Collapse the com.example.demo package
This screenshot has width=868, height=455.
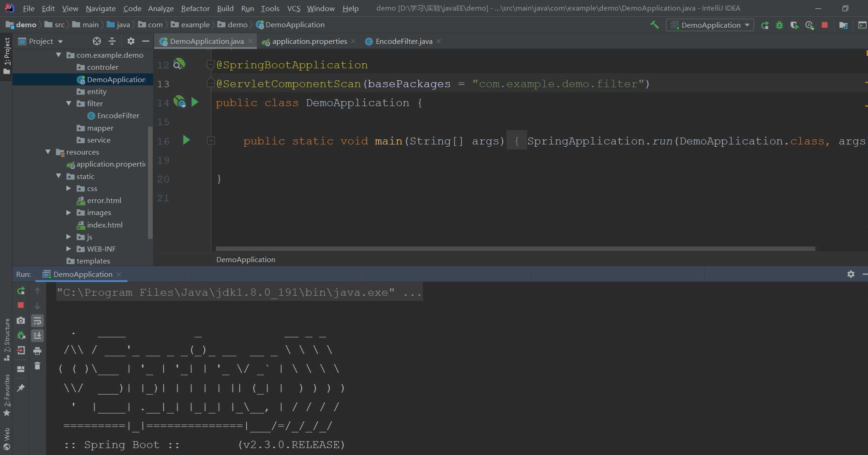coord(59,55)
